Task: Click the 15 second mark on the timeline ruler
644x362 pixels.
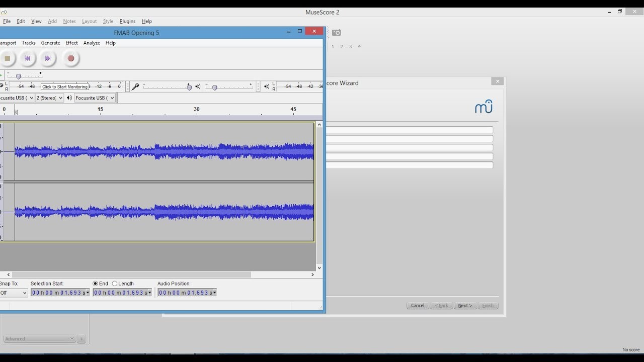Action: click(x=100, y=109)
